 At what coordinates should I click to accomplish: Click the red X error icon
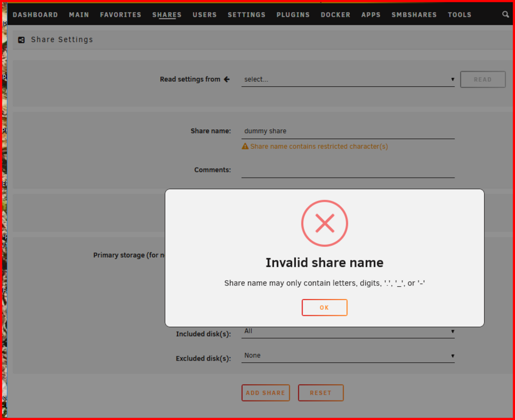tap(324, 223)
